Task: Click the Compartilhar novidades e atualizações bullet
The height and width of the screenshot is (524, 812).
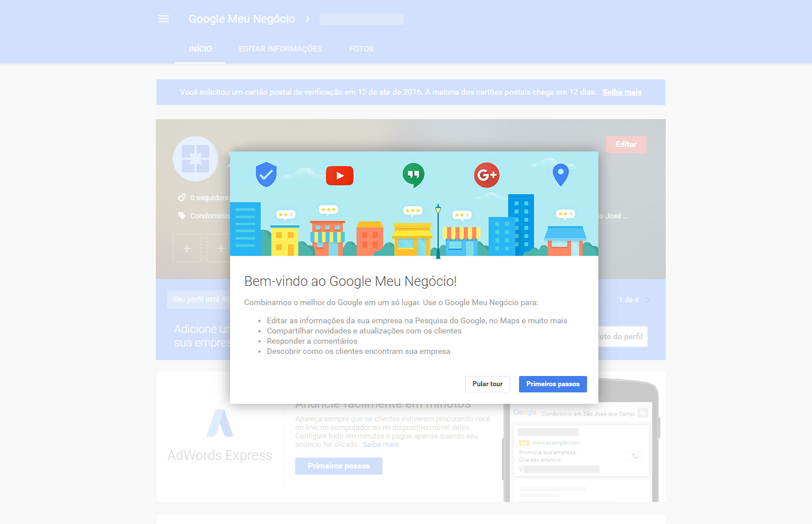Action: click(x=364, y=331)
